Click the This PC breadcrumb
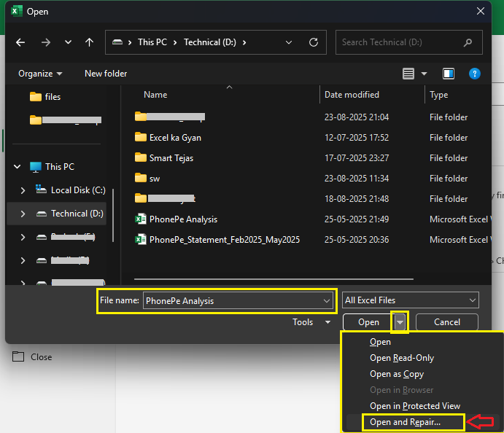The width and height of the screenshot is (504, 433). pyautogui.click(x=152, y=42)
